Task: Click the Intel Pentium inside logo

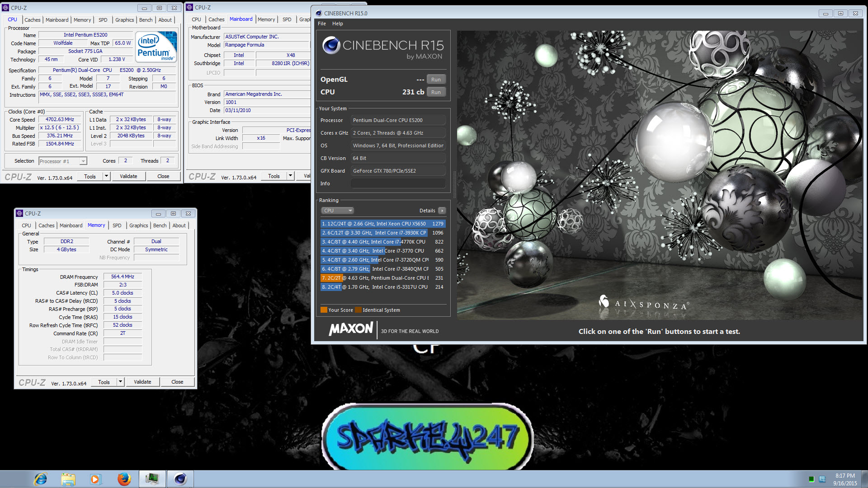Action: (156, 47)
